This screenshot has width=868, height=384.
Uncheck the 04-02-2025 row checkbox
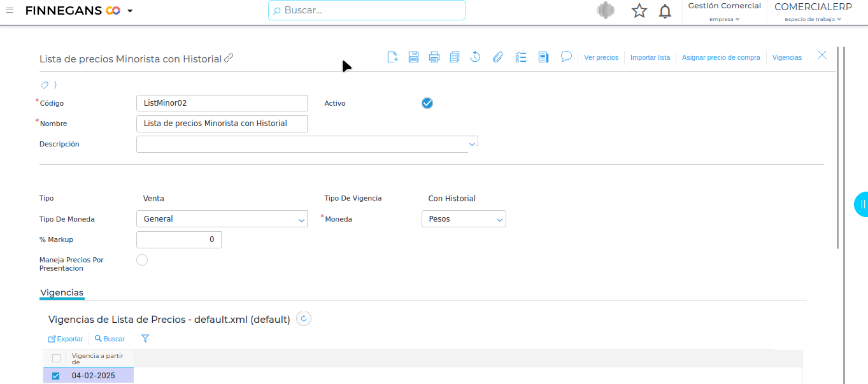pos(55,376)
